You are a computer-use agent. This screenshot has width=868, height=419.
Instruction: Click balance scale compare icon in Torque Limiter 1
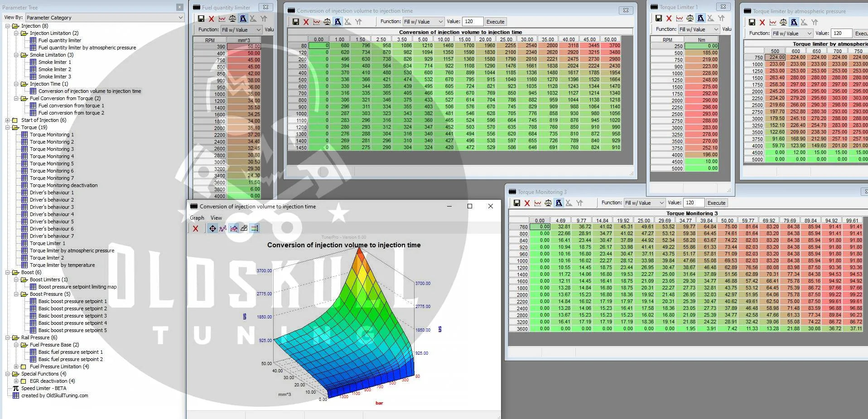click(x=690, y=19)
